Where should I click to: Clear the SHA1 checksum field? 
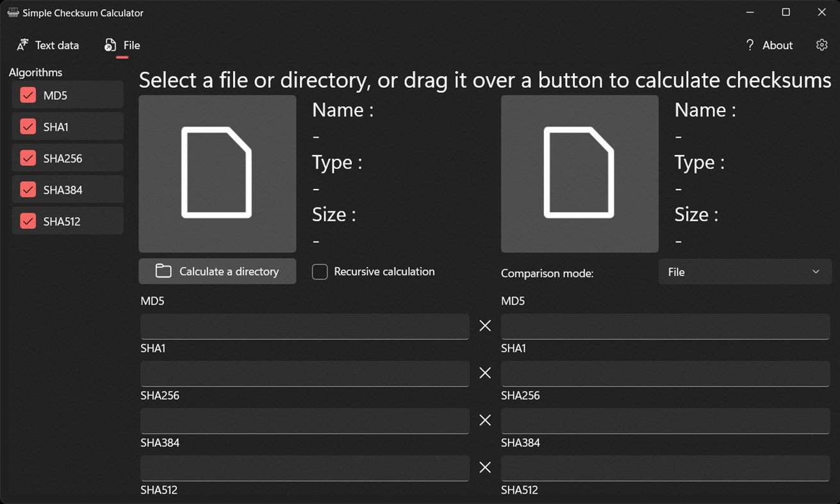484,373
